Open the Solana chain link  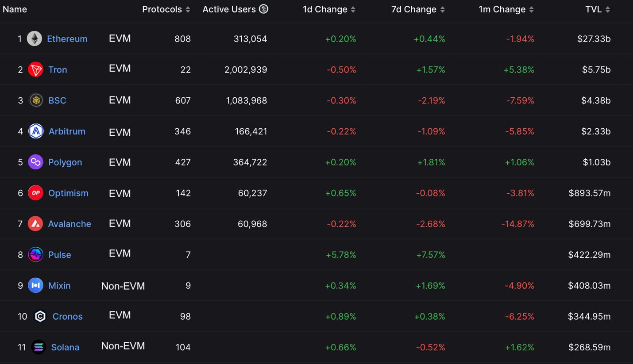[65, 347]
